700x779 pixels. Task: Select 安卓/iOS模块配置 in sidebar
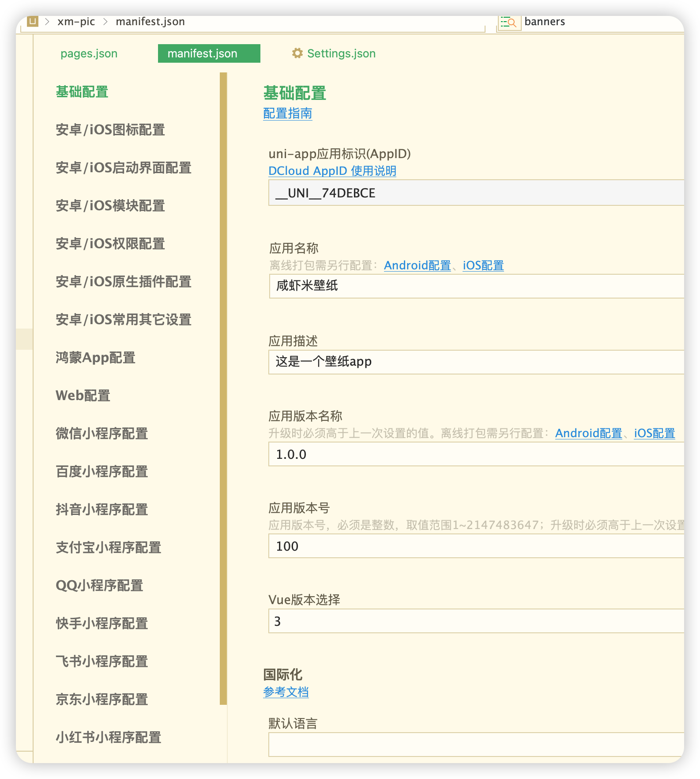(110, 206)
